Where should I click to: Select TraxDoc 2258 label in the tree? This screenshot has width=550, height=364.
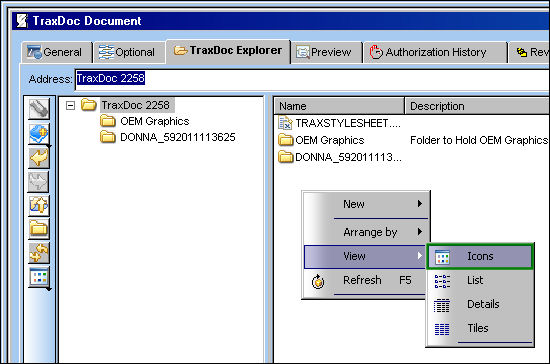(136, 105)
